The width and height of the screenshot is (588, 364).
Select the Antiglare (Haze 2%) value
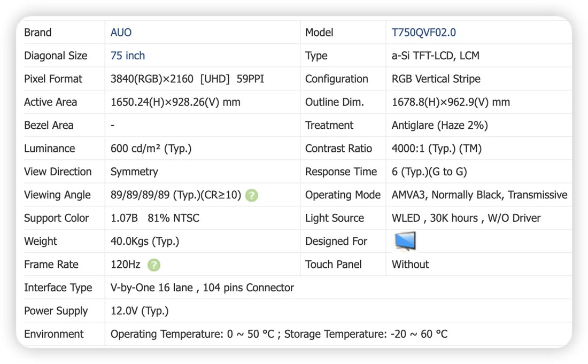pos(440,126)
